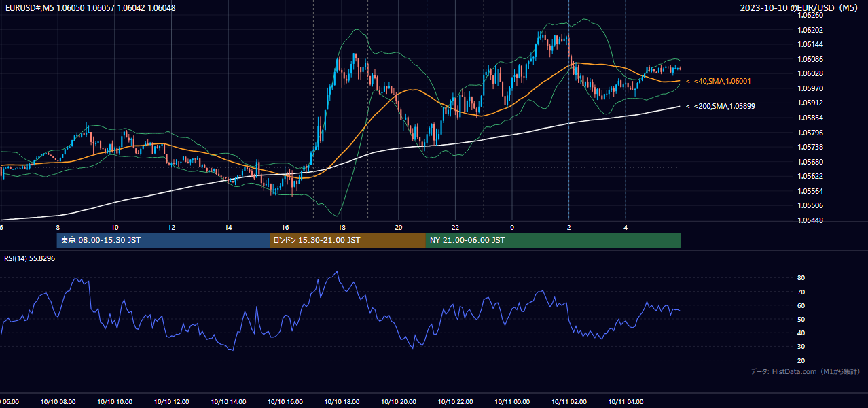Click the <-<200,SMA,1.05899 label
Screen dimensions: 868x408
721,106
